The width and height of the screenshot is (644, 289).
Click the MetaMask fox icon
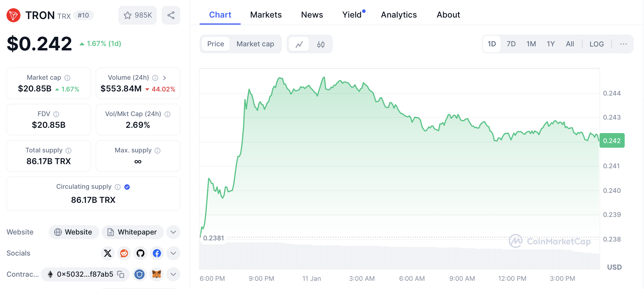(x=157, y=274)
